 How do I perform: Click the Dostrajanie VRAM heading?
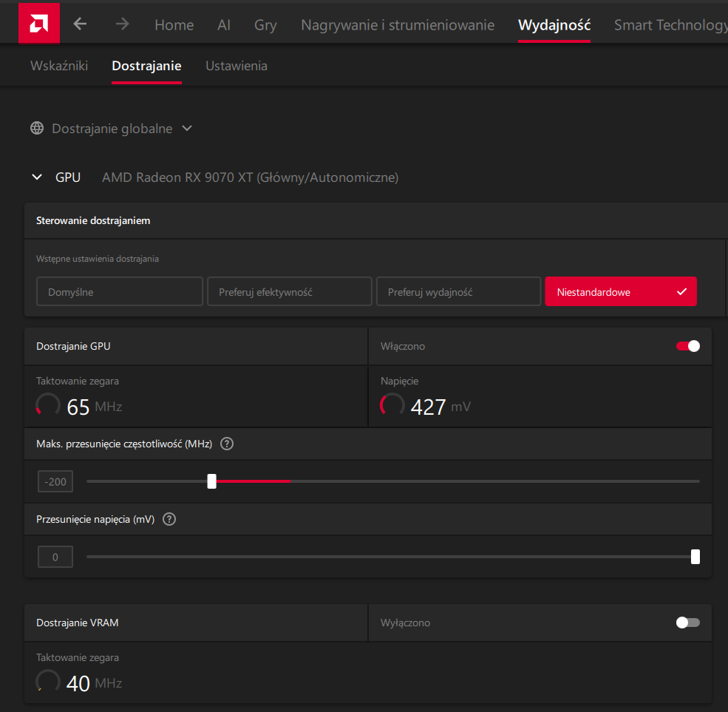[x=78, y=623]
